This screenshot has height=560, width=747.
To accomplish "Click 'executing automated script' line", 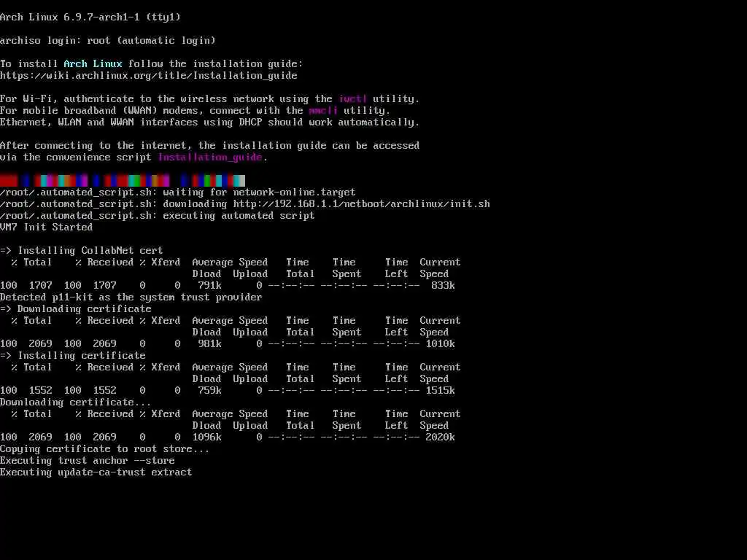I will point(158,216).
